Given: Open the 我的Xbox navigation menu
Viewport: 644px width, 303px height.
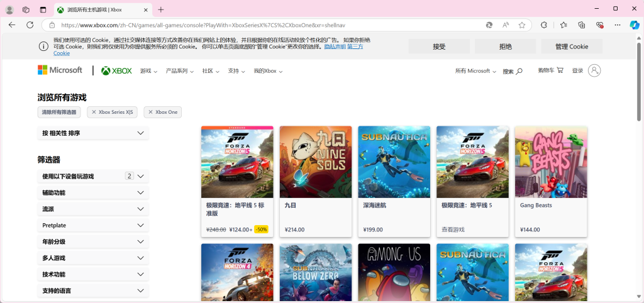Looking at the screenshot, I should coord(268,71).
